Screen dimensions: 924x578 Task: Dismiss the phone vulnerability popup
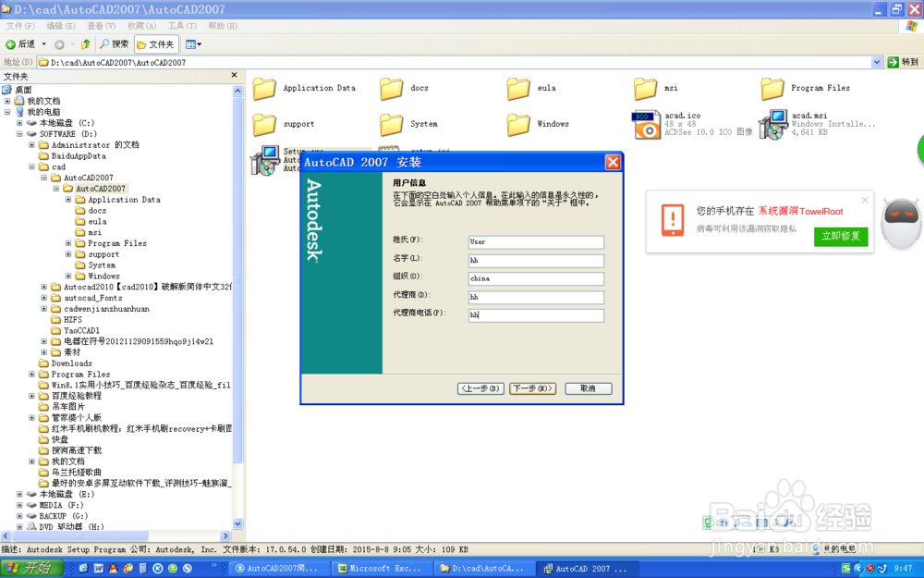865,201
